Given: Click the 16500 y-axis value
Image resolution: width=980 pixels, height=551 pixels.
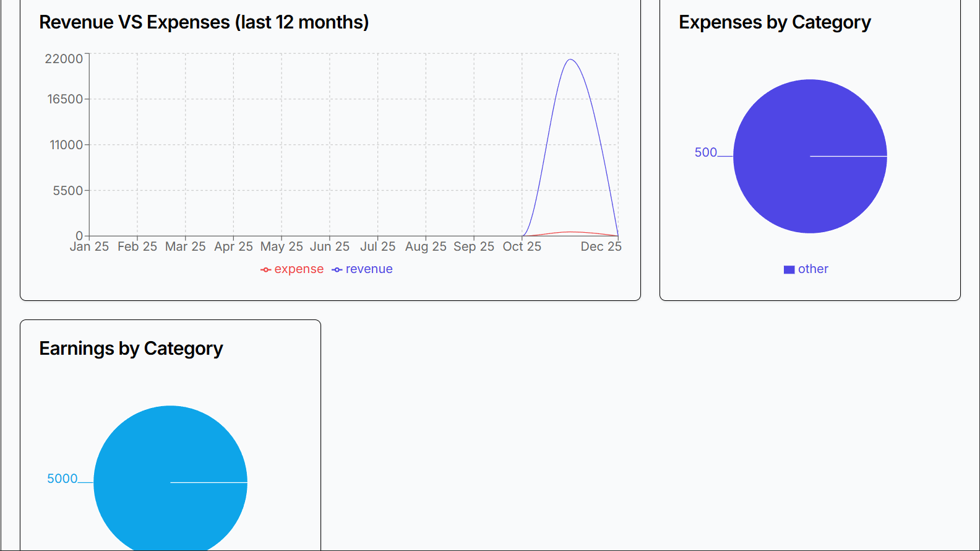Looking at the screenshot, I should pyautogui.click(x=65, y=99).
